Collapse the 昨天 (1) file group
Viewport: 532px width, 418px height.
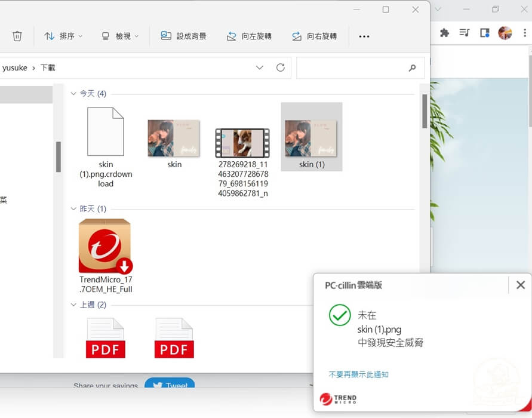pos(74,208)
